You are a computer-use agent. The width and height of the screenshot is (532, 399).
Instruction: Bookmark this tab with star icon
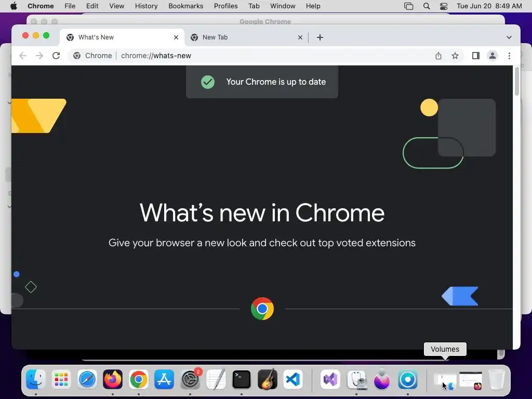[x=455, y=56]
